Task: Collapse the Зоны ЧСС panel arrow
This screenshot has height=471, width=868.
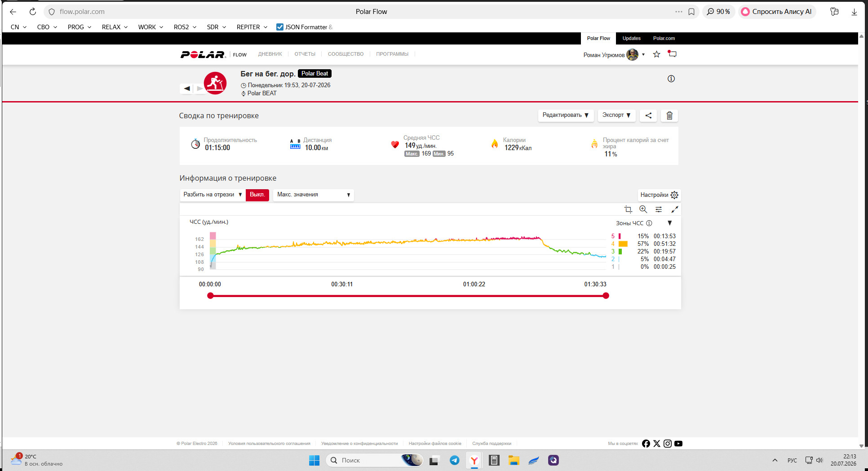Action: coord(670,223)
